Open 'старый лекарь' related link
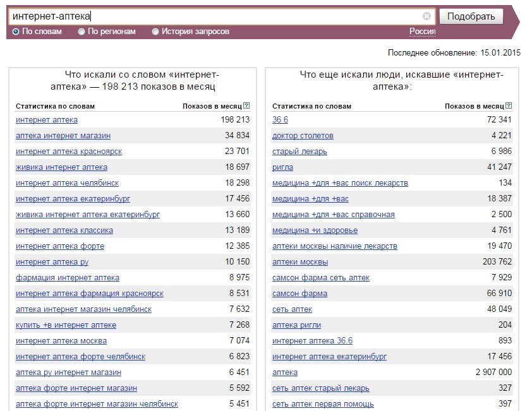The image size is (532, 411). [x=299, y=152]
